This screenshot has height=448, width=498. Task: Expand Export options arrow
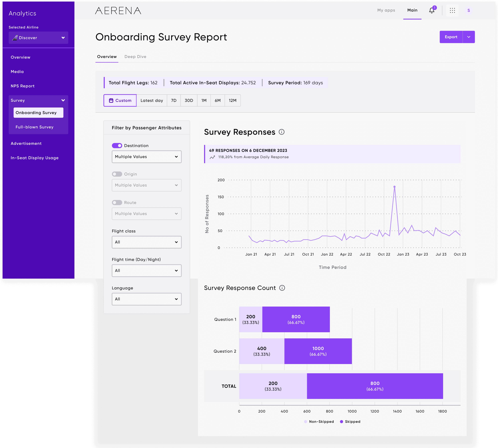click(469, 37)
